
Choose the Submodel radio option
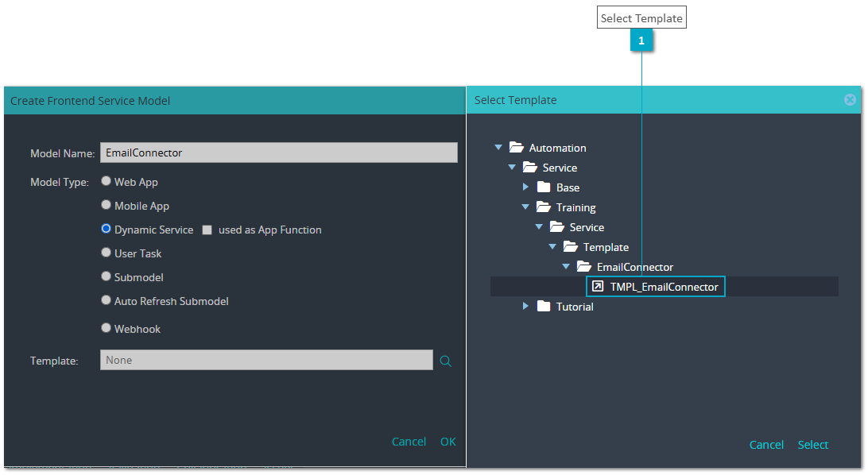pos(107,276)
